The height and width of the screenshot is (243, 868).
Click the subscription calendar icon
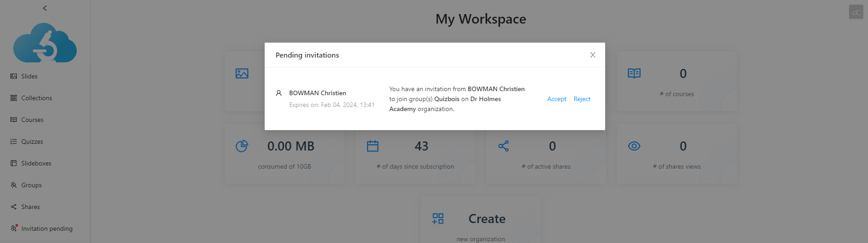pos(373,146)
